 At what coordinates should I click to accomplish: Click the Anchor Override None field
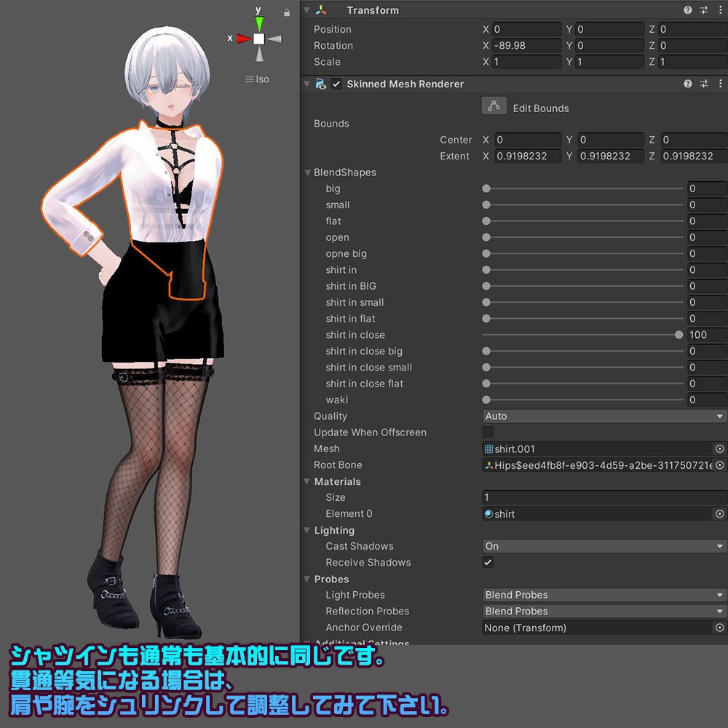(x=597, y=628)
